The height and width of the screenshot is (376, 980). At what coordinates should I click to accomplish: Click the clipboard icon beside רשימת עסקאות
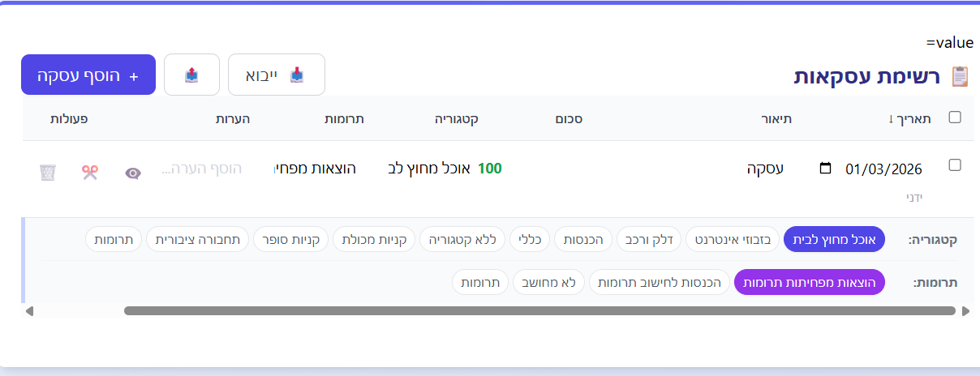960,77
